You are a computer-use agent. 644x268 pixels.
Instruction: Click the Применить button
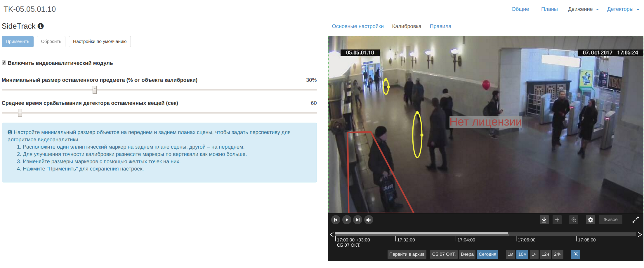point(18,41)
